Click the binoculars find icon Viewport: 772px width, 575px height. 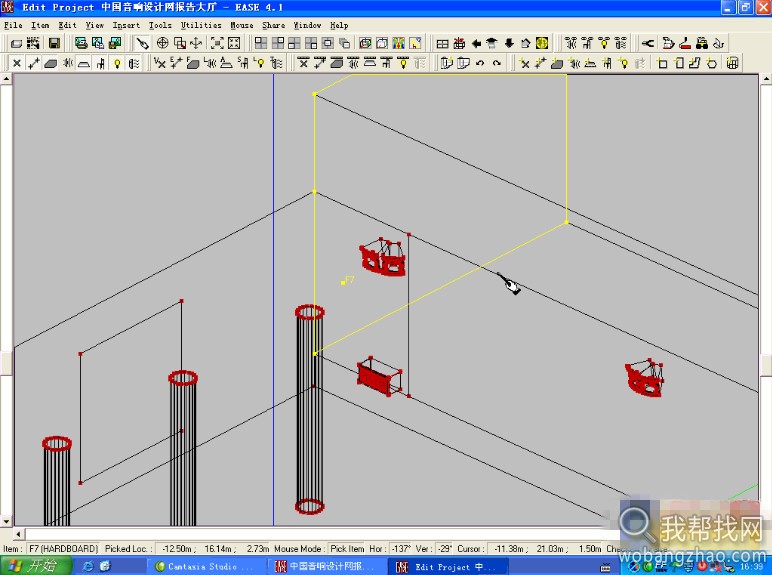coord(702,43)
